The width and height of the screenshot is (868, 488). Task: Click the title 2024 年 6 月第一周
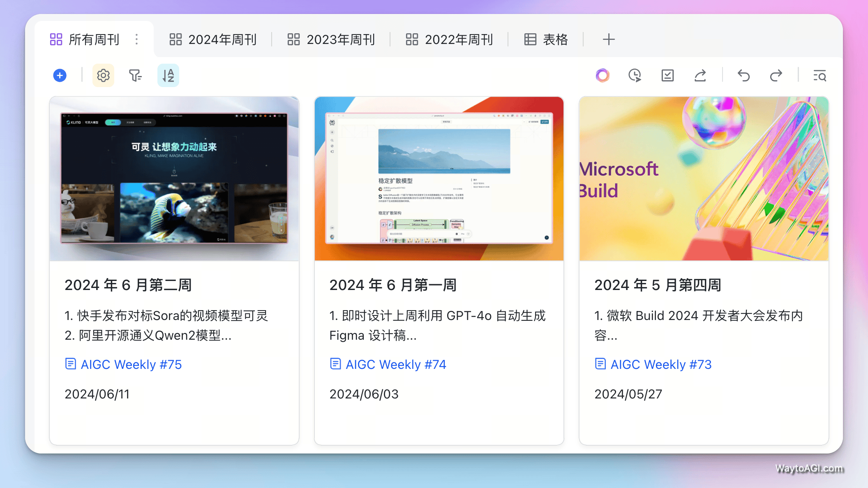coord(393,285)
